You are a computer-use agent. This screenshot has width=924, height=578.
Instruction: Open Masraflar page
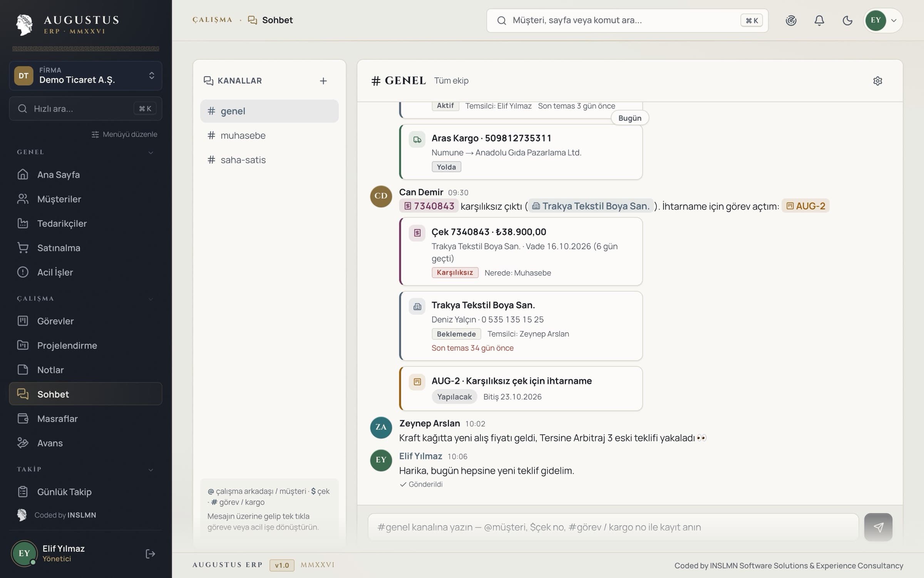coord(85,418)
